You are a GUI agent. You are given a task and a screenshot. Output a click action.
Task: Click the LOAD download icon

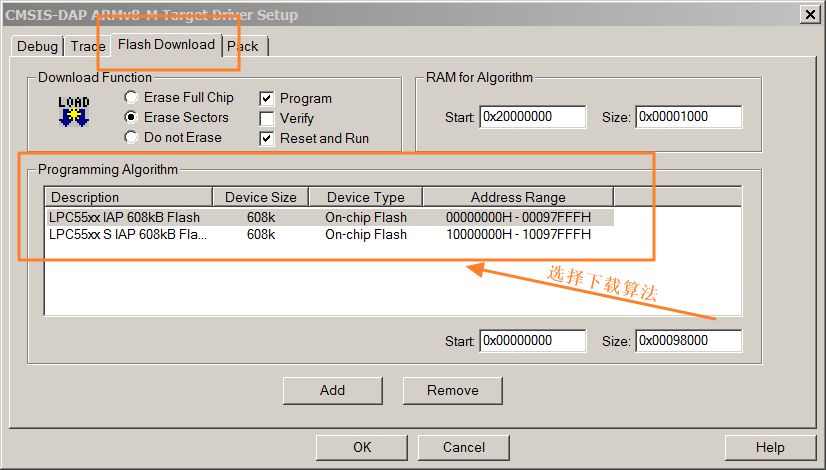point(74,111)
